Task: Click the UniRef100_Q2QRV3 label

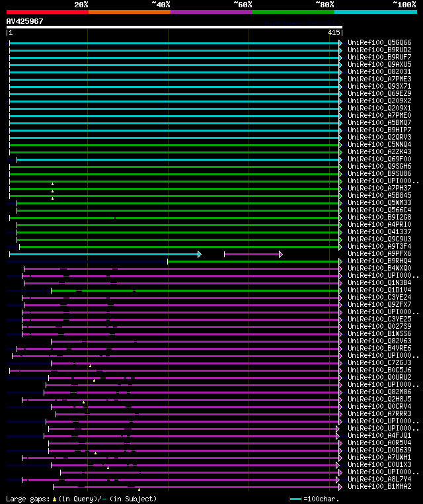Action: [x=379, y=137]
